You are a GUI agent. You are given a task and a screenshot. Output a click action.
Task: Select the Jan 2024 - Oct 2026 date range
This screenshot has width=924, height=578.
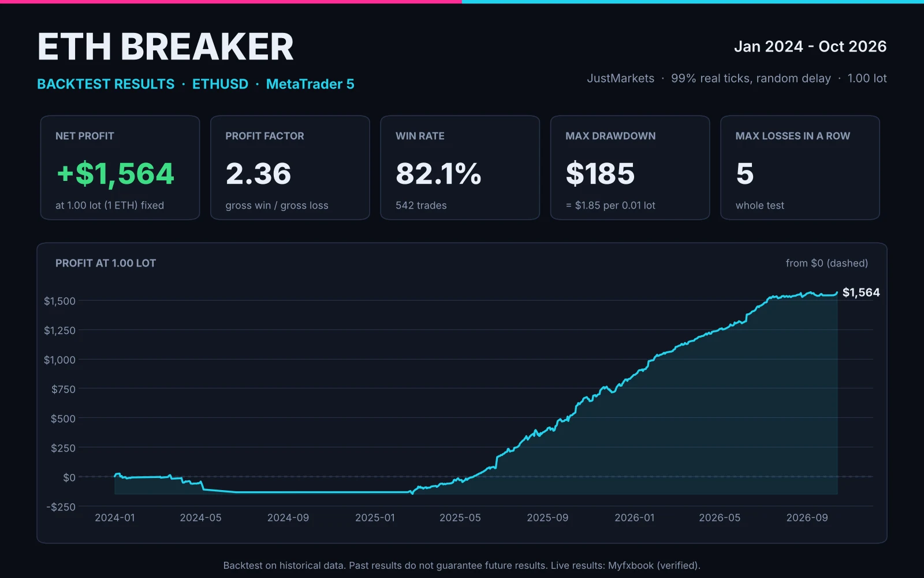click(810, 46)
